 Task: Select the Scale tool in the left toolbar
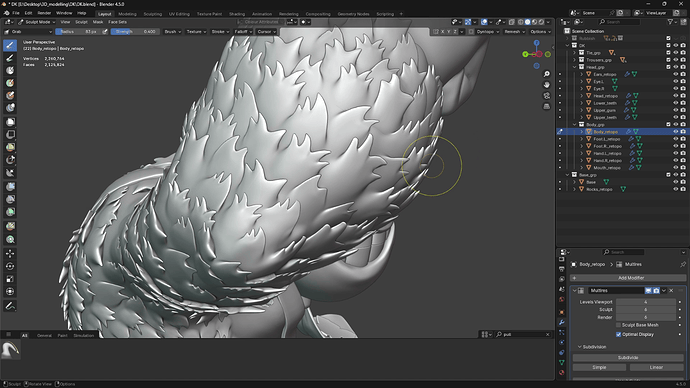10,279
